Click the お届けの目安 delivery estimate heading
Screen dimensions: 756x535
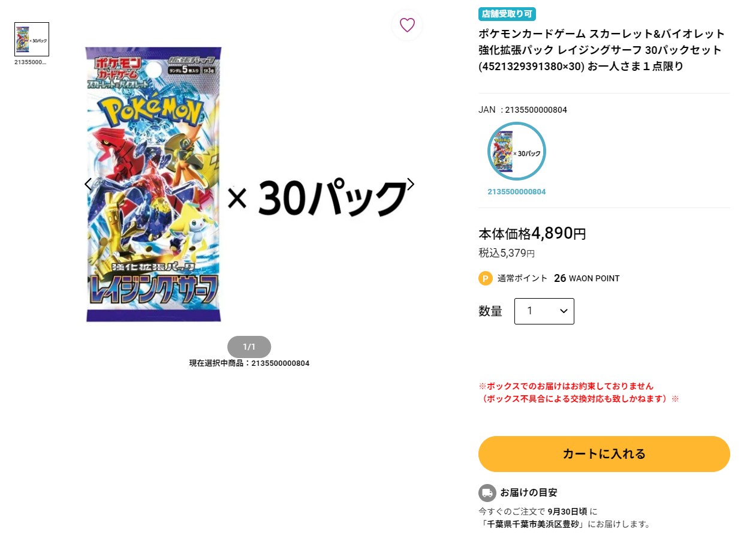(529, 492)
